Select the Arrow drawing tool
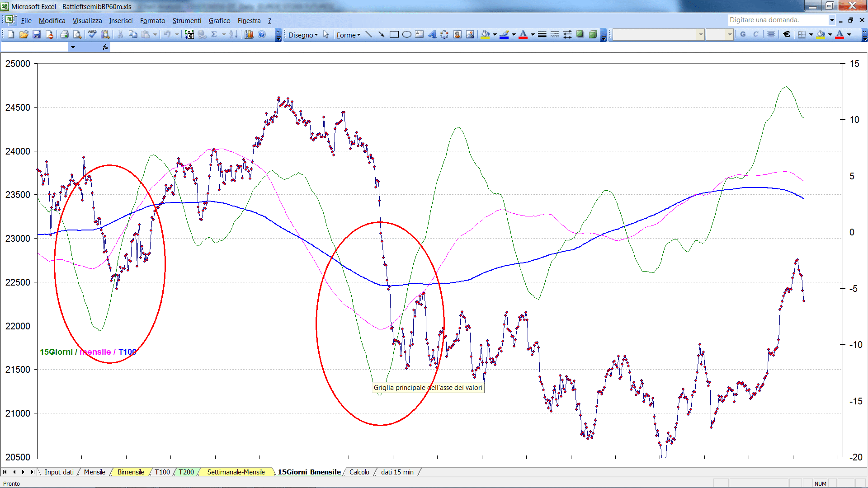Viewport: 868px width, 488px height. point(381,34)
